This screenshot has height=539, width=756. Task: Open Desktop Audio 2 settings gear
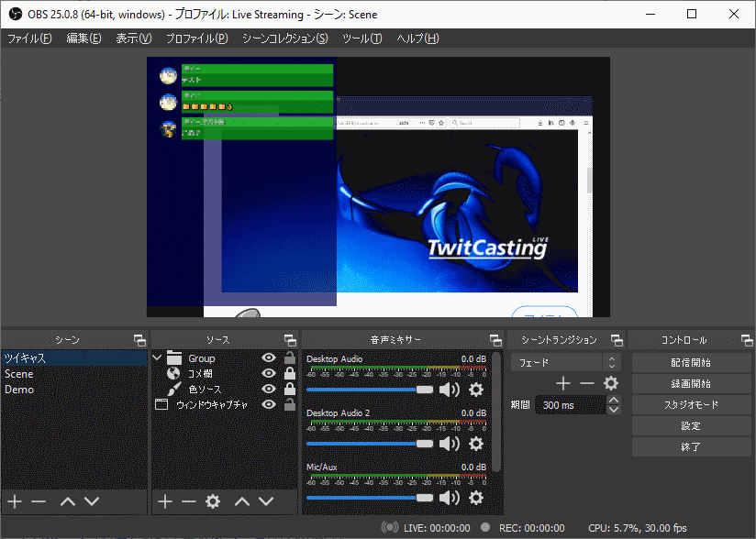point(476,444)
